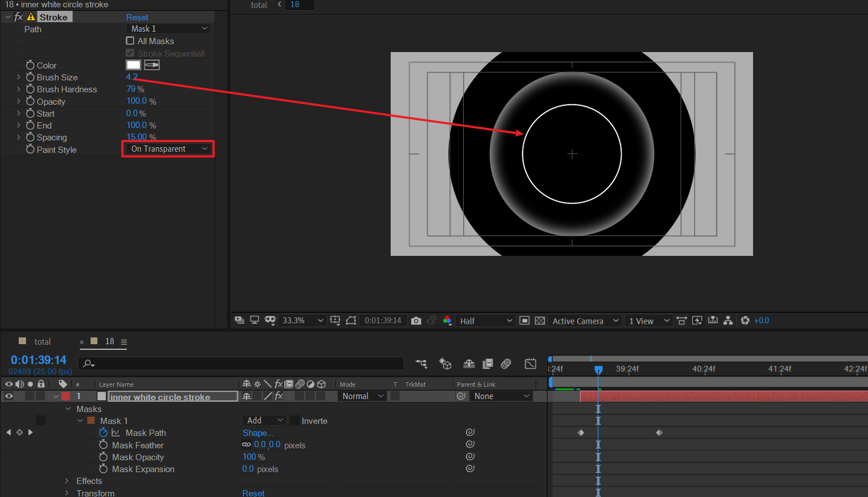
Task: Click the Toggle Pixel Aspect Ratio Correction icon
Action: [682, 320]
